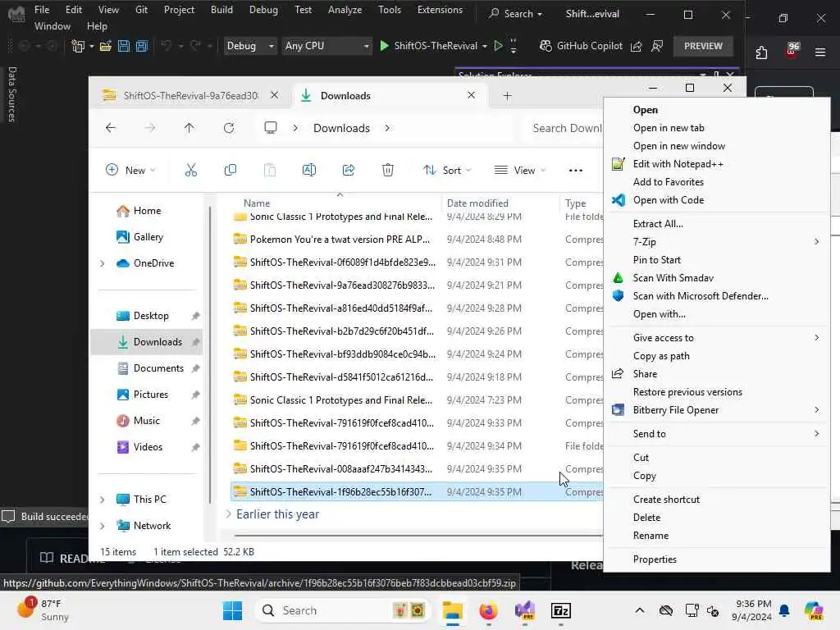Viewport: 840px width, 630px height.
Task: Open File Explorer from the taskbar
Action: click(x=453, y=610)
